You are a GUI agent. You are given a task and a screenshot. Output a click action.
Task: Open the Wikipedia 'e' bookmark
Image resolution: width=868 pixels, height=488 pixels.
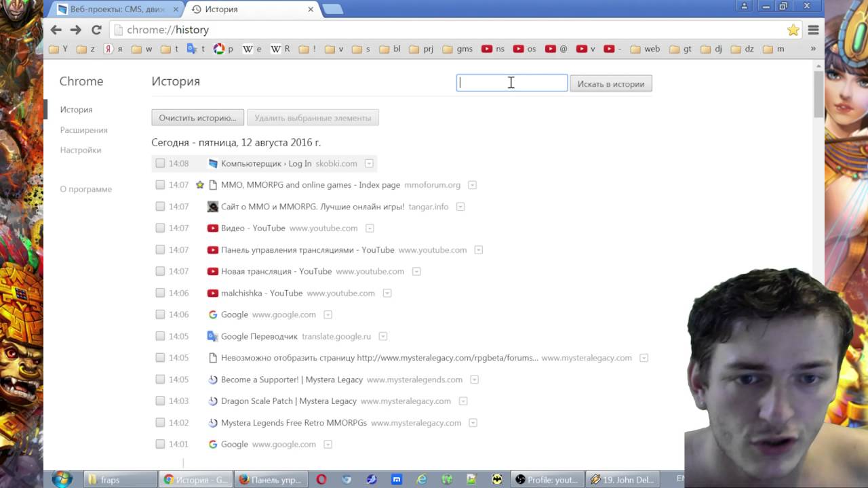pos(252,49)
